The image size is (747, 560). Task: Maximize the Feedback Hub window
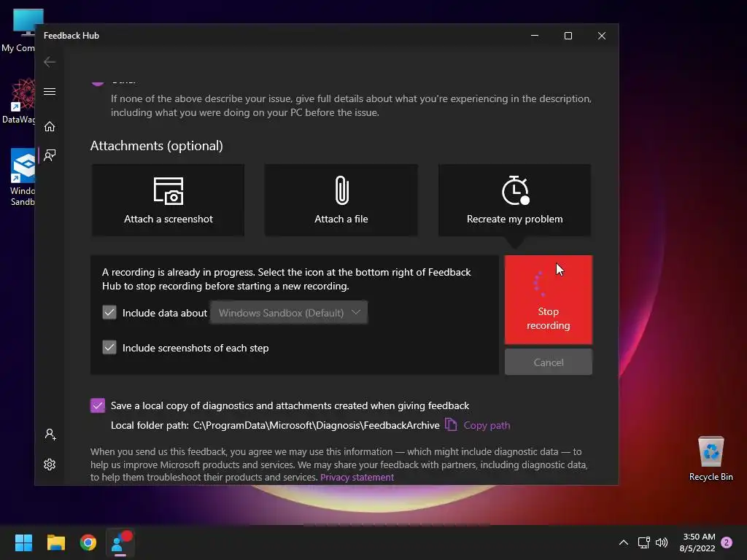pos(568,36)
